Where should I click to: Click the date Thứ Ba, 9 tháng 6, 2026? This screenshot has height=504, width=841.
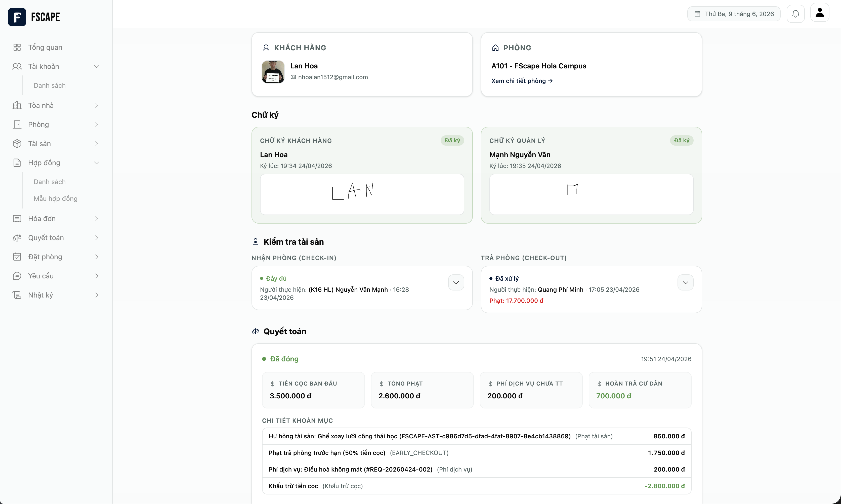pyautogui.click(x=739, y=14)
